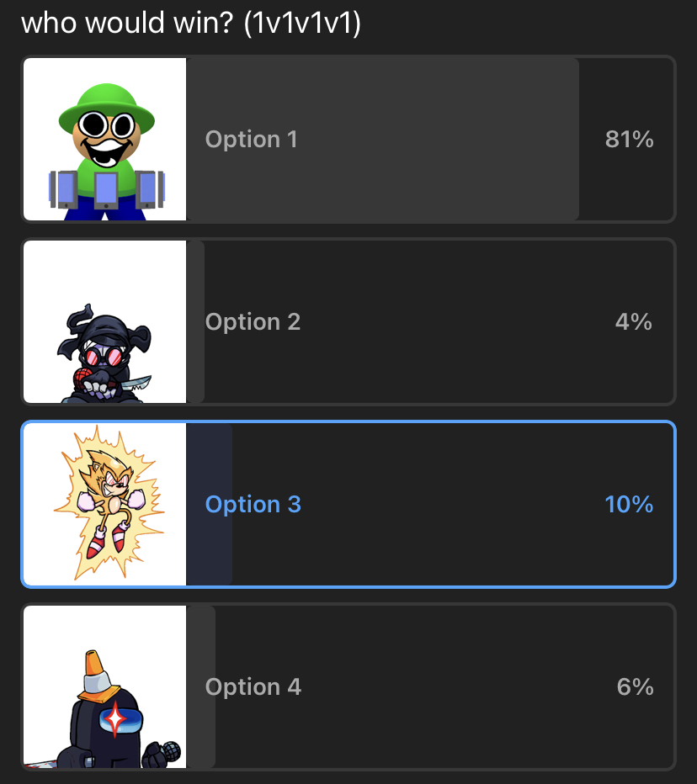Click the knife held by the masked character

[x=137, y=384]
